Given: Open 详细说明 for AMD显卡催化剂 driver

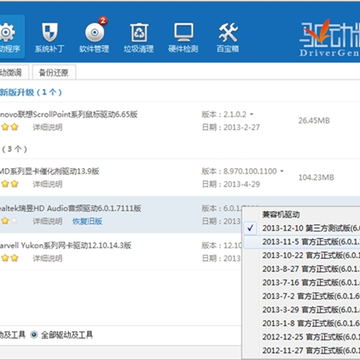Looking at the screenshot, I should click(47, 184).
